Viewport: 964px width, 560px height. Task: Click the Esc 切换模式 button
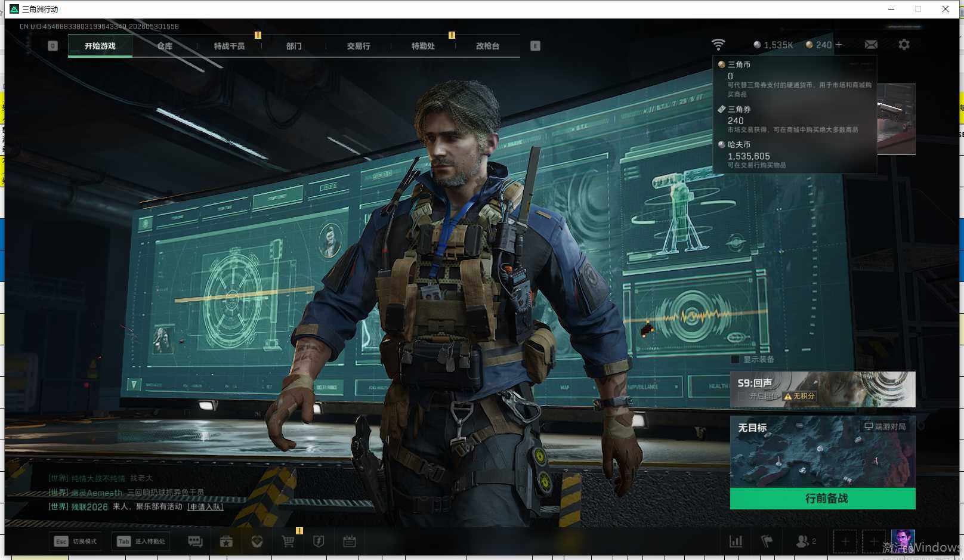click(x=76, y=542)
